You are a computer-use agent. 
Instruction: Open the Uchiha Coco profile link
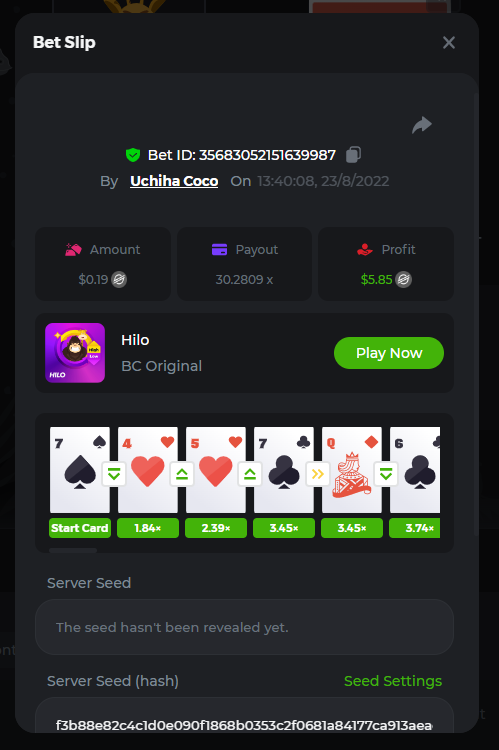click(x=174, y=181)
